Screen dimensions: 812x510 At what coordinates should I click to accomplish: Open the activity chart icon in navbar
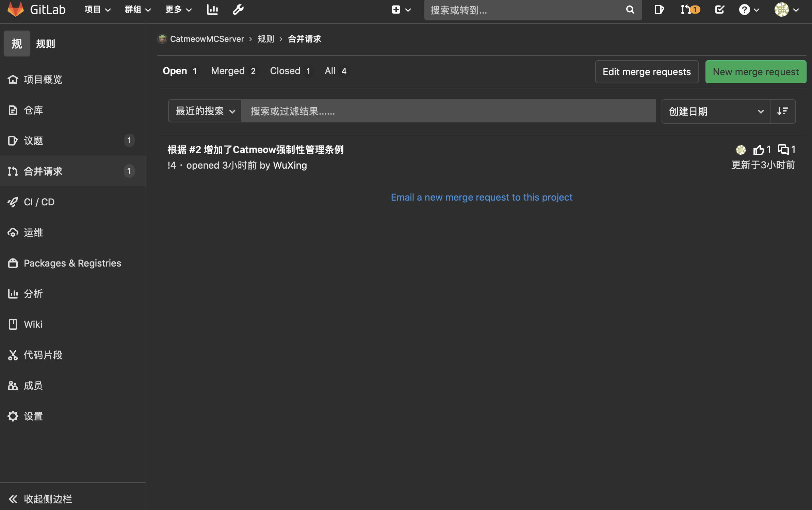pos(212,10)
